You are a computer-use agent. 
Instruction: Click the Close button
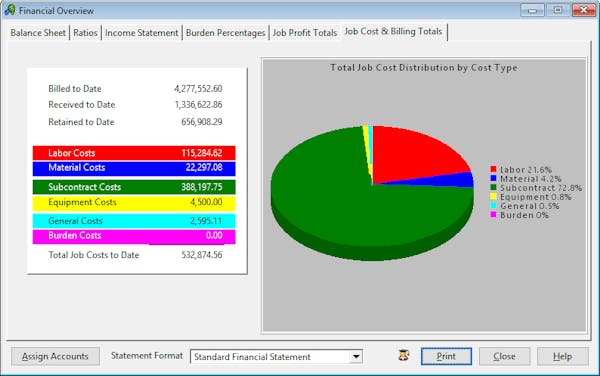coord(504,356)
